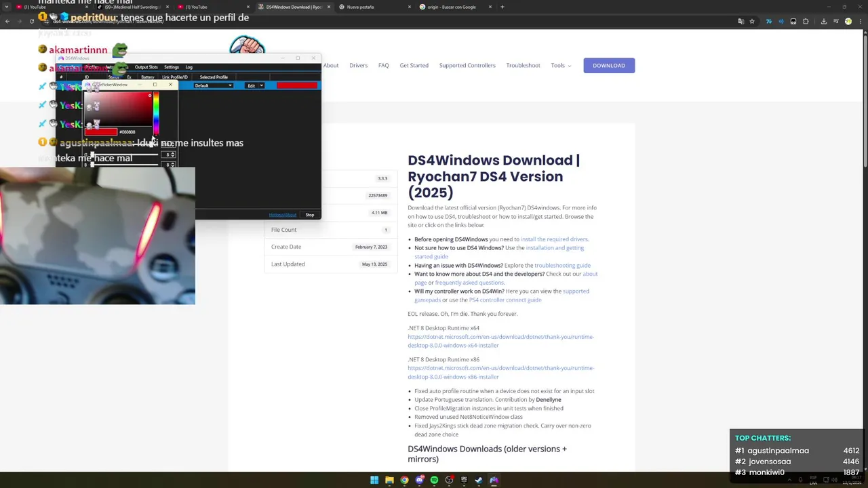Click the blue DOWNLOAD button on the website
This screenshot has width=868, height=488.
tap(609, 66)
